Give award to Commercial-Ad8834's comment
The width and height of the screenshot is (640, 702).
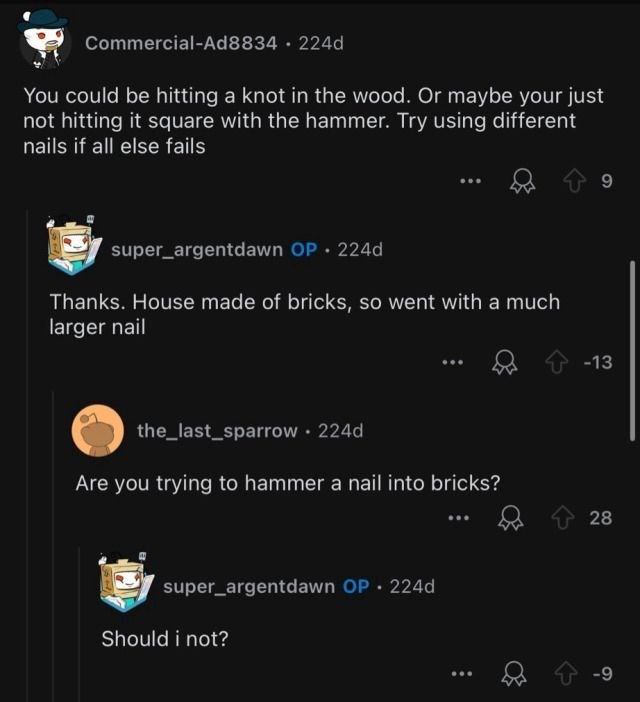(521, 181)
